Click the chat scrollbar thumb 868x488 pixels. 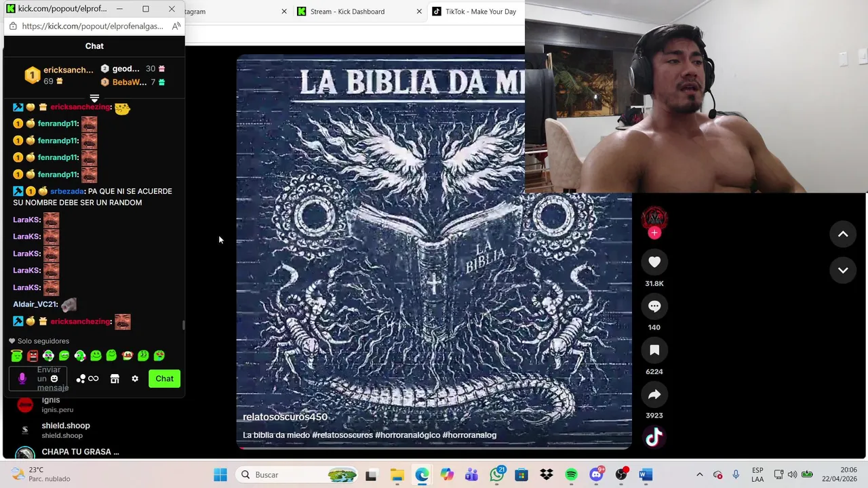[183, 325]
